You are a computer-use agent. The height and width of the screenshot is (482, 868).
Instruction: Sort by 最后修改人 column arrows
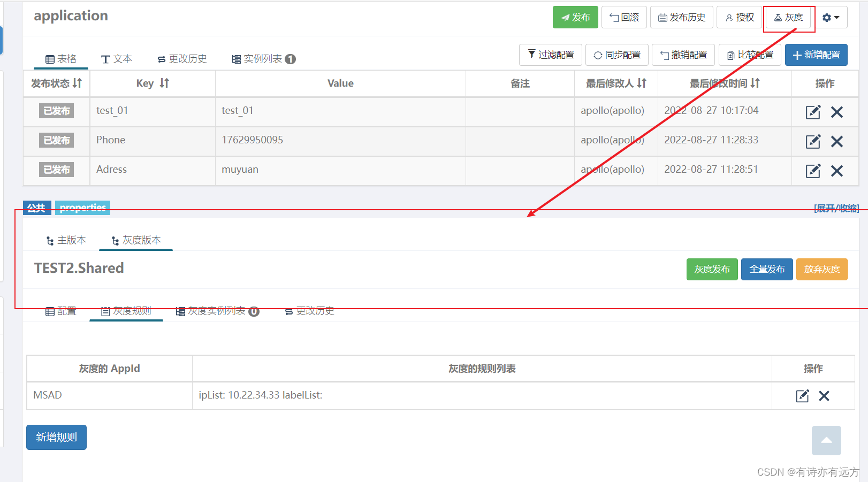coord(642,83)
